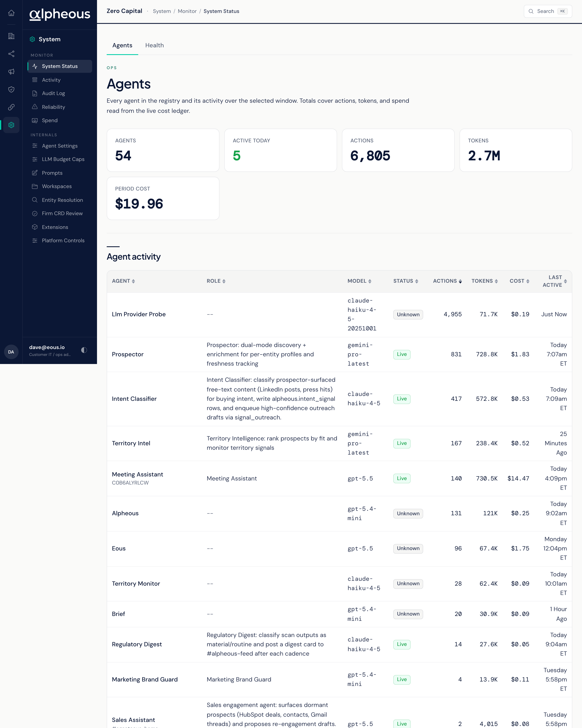
Task: Sort the table by Model column
Action: point(359,281)
